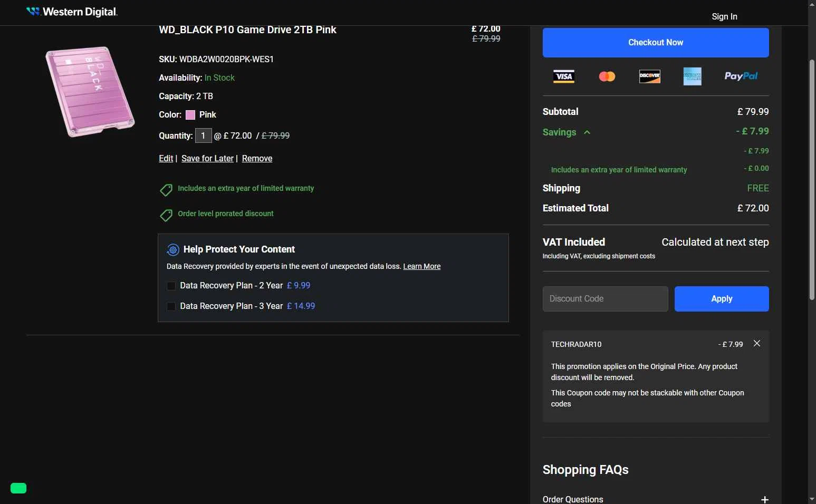
Task: Click the Checkout Now button
Action: [656, 43]
